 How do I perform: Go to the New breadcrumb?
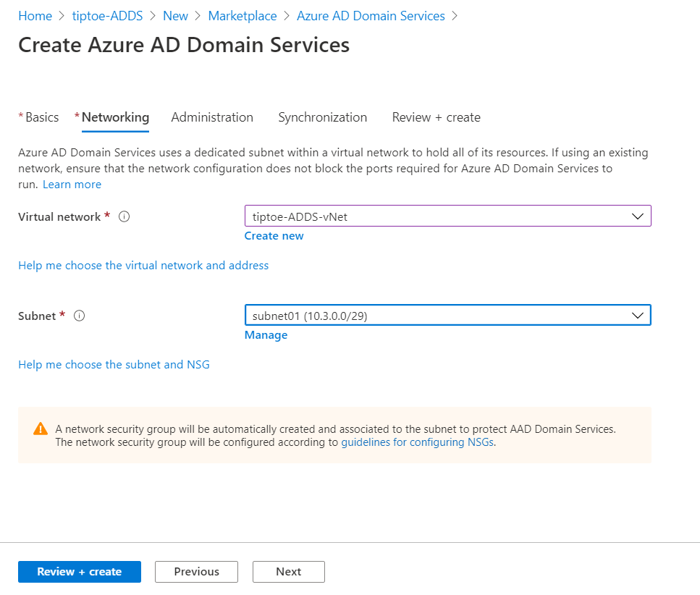(x=175, y=16)
